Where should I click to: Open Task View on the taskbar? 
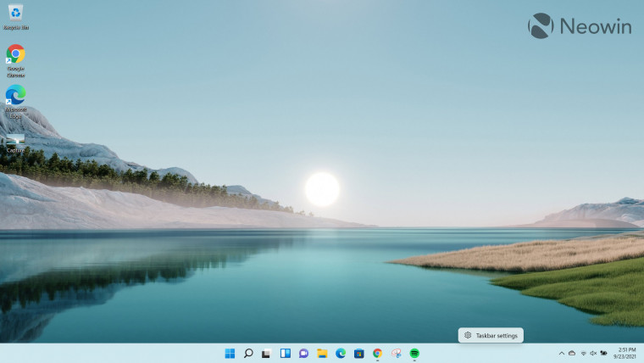[267, 353]
